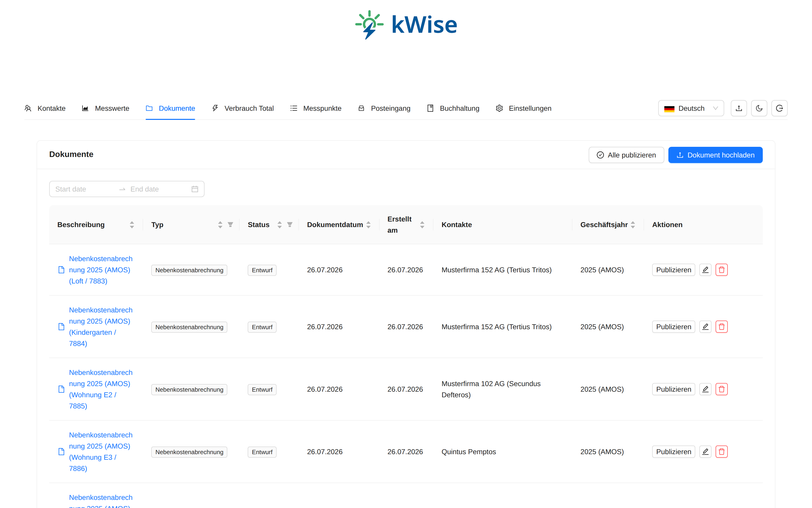Go to the Messpunkte tab
812x508 pixels.
[x=316, y=108]
